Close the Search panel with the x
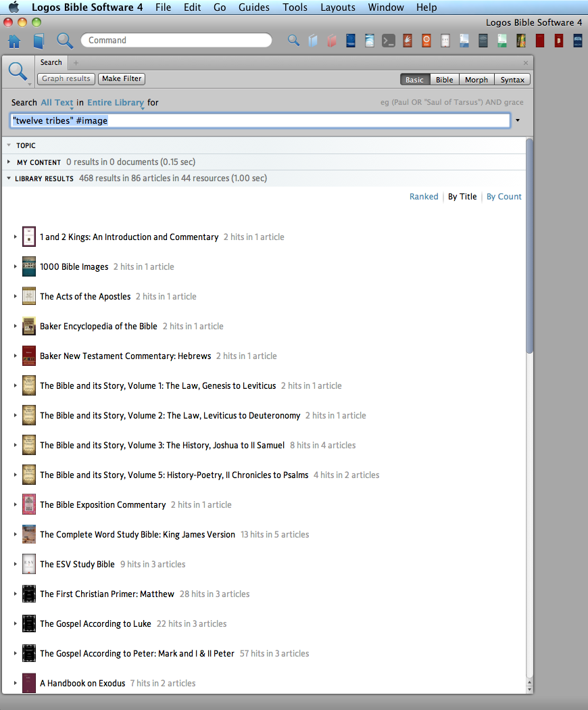Viewport: 588px width, 710px height. (526, 63)
